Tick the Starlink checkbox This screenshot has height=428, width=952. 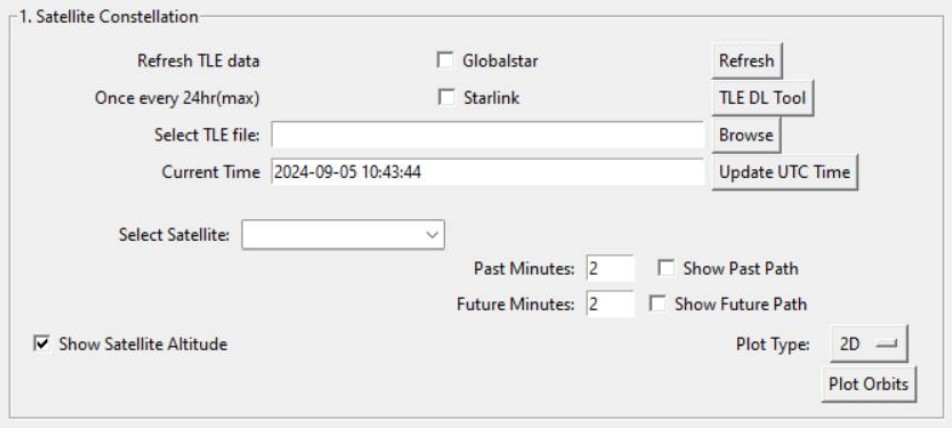point(446,98)
